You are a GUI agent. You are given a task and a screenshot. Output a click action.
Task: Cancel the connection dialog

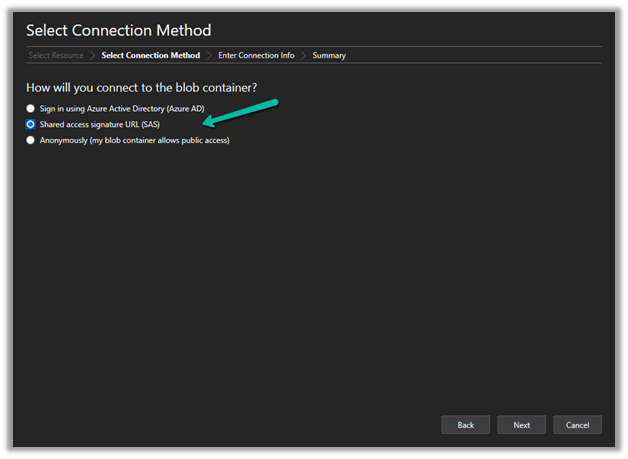(577, 424)
